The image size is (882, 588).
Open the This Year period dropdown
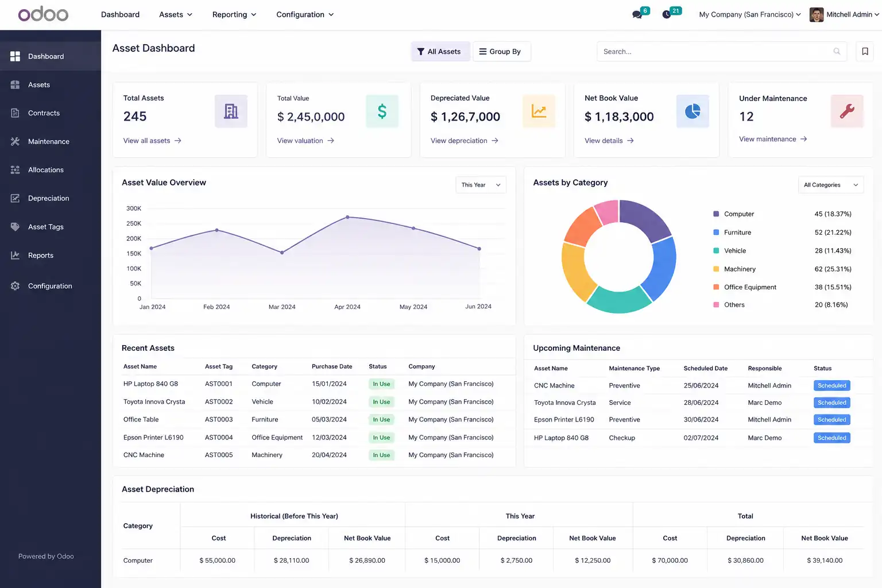coord(481,185)
